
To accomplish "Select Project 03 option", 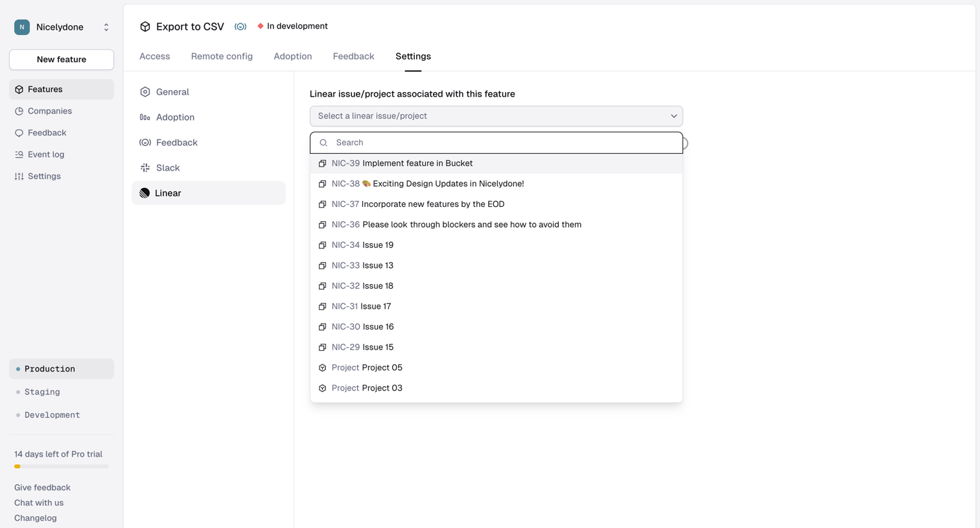I will [x=496, y=388].
